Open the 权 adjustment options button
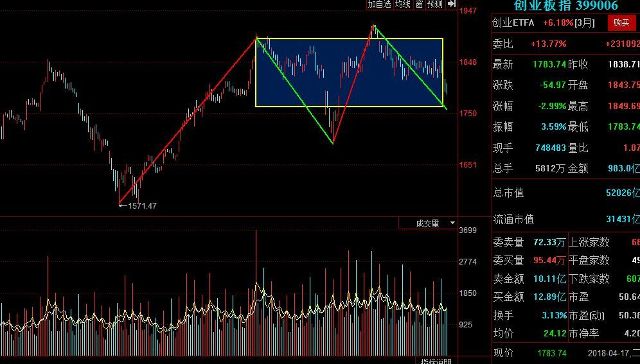This screenshot has height=364, width=640. point(435,4)
